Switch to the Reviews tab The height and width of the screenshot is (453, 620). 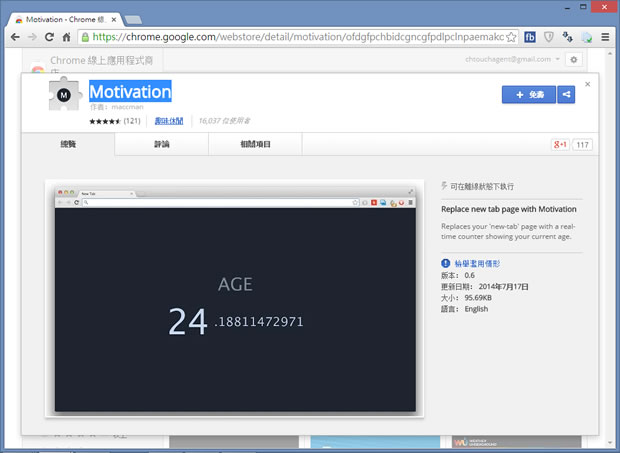coord(162,144)
